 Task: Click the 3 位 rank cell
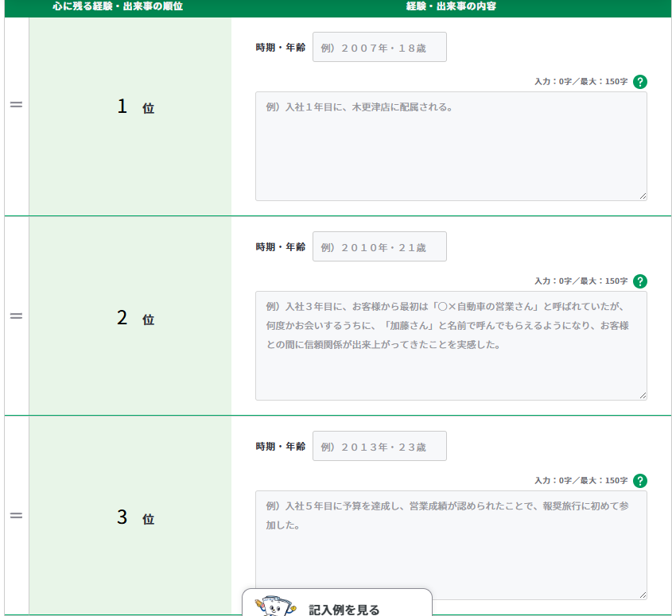coord(131,517)
